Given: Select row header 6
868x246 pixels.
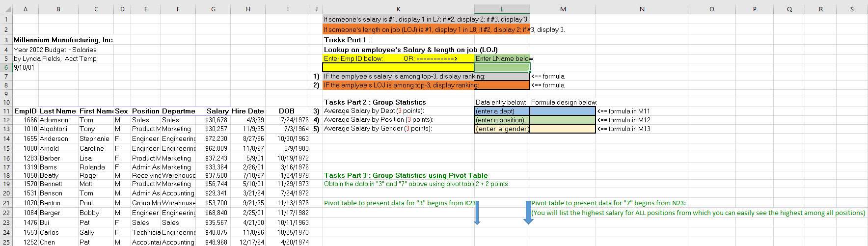Looking at the screenshot, I should coord(6,67).
